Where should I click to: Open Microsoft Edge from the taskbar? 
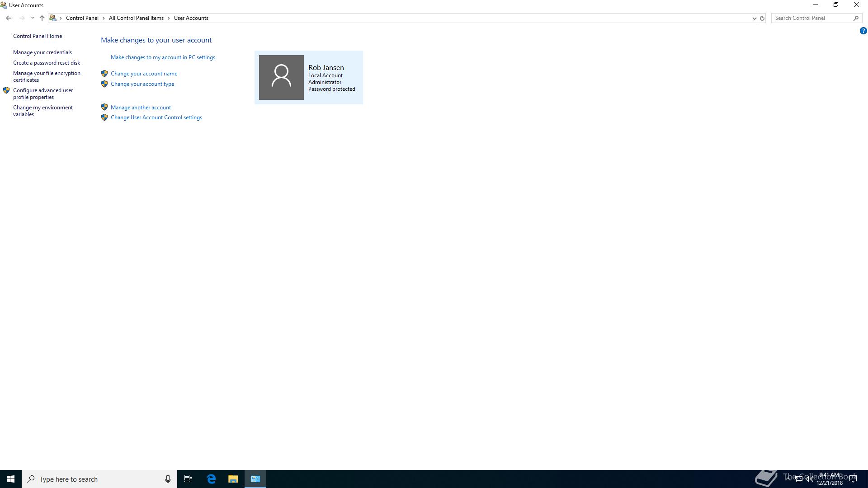(211, 479)
